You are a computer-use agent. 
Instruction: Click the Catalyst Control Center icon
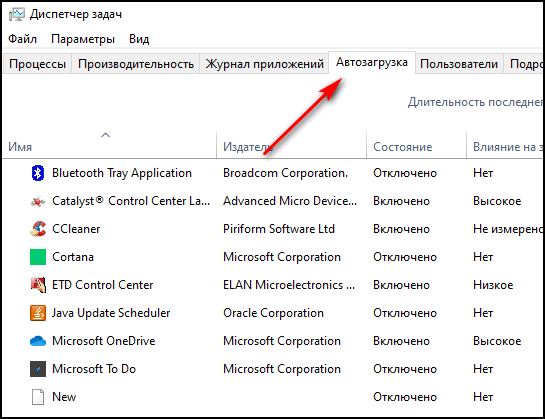point(38,201)
